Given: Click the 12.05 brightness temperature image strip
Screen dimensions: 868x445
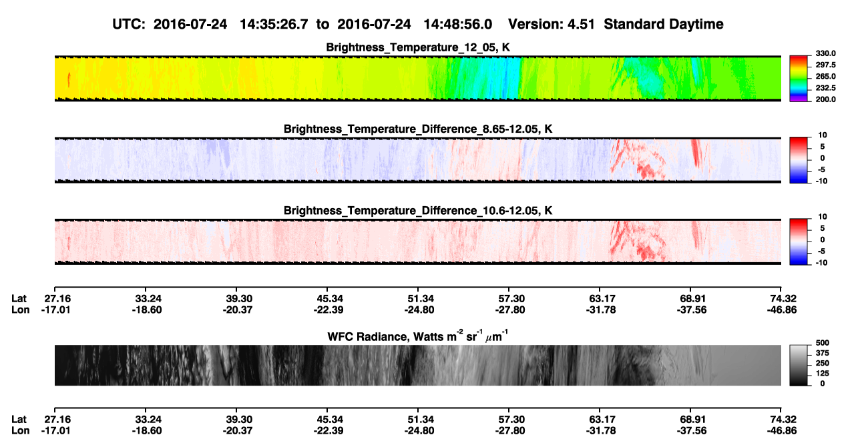Looking at the screenshot, I should [418, 78].
